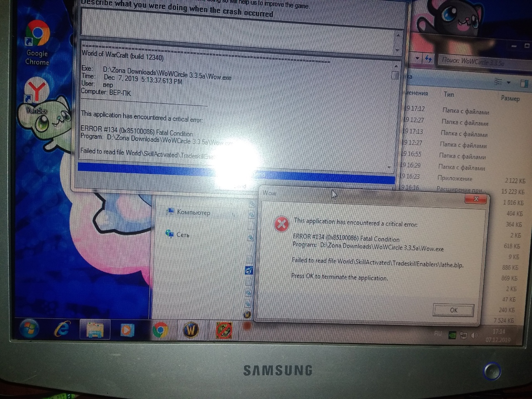Open Windows Media Player in taskbar

(127, 330)
